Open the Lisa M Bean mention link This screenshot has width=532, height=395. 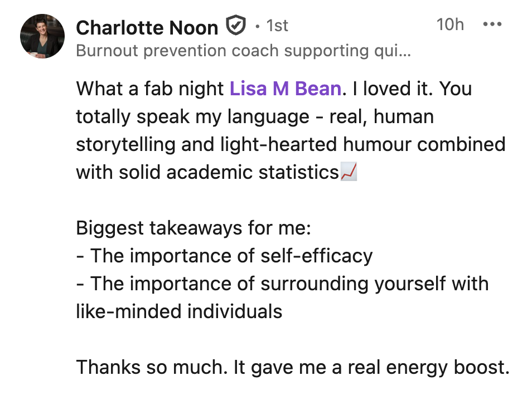[x=285, y=89]
